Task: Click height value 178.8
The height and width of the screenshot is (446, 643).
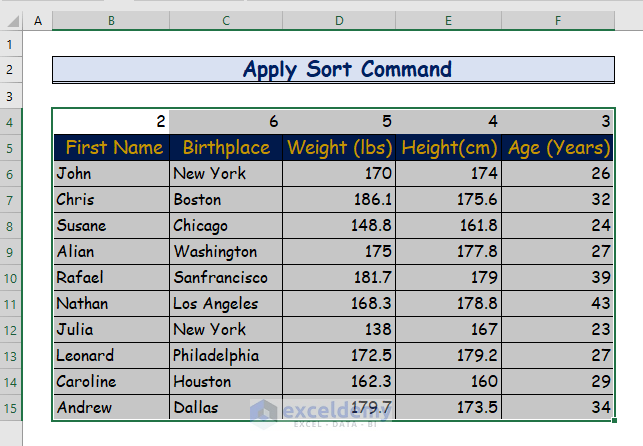Action: point(448,304)
